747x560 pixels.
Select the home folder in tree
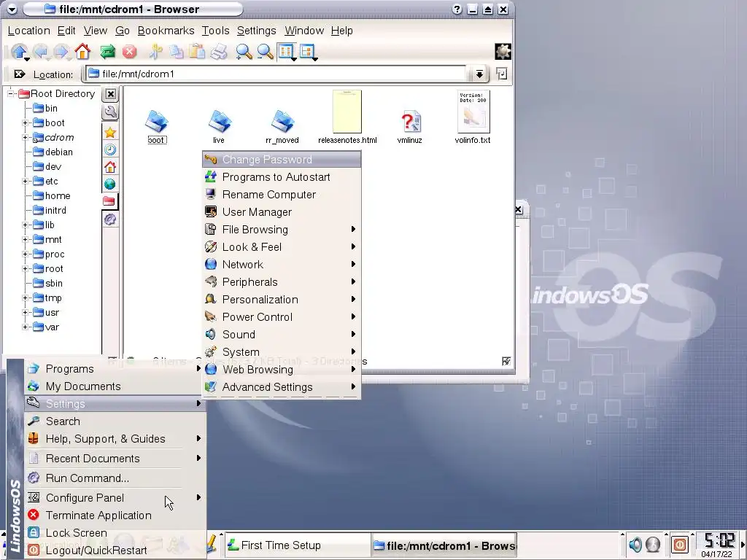(x=52, y=195)
